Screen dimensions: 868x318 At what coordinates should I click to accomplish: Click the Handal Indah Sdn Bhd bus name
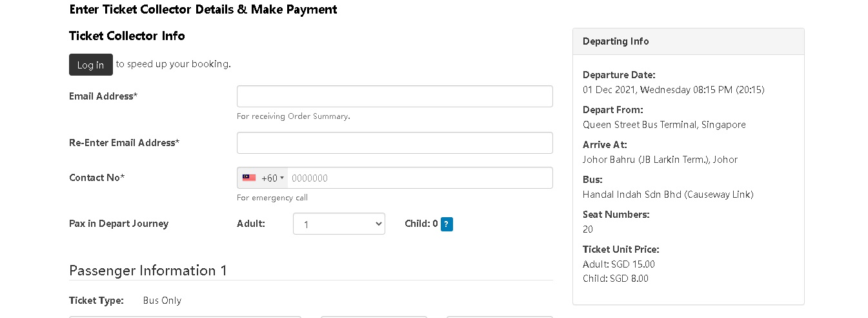[x=668, y=195]
